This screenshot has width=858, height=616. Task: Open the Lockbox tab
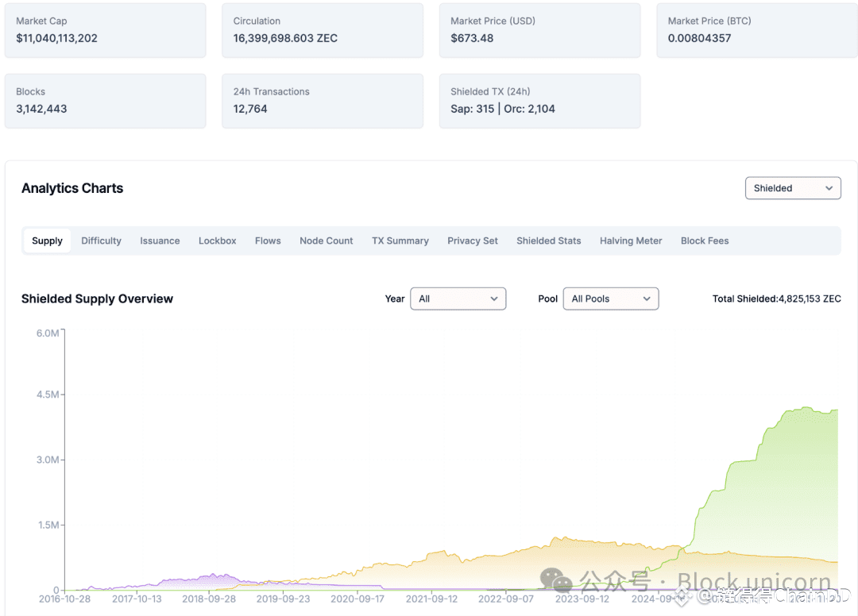(x=217, y=241)
